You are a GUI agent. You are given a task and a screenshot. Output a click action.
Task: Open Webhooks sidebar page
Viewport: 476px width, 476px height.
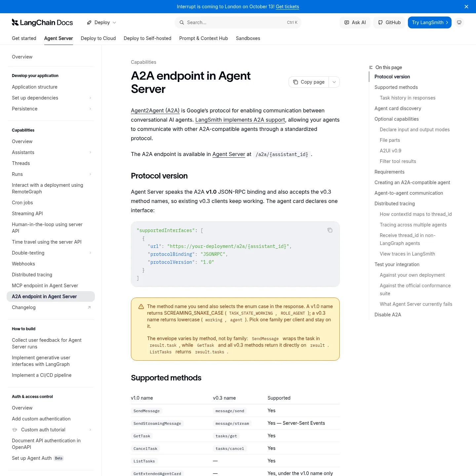(51, 264)
